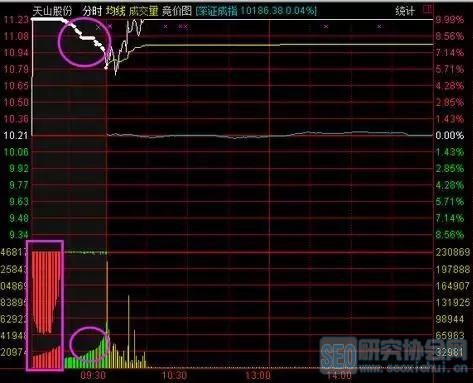473x383 pixels.
Task: Click the purple box around the red auction bars
Action: pos(45,305)
